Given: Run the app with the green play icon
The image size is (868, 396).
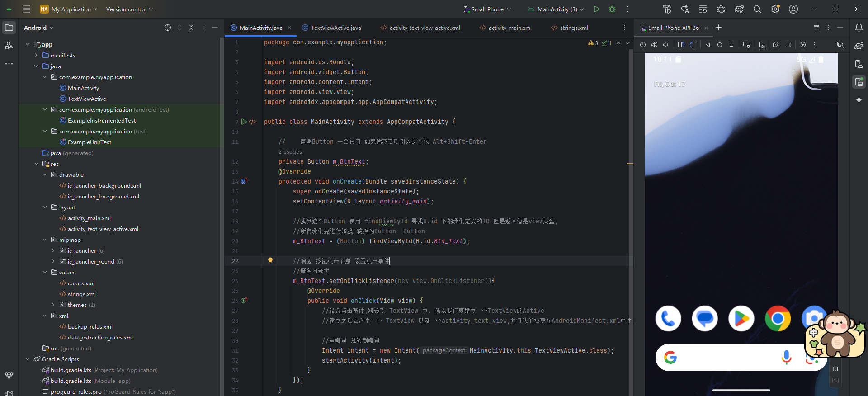Looking at the screenshot, I should click(597, 9).
